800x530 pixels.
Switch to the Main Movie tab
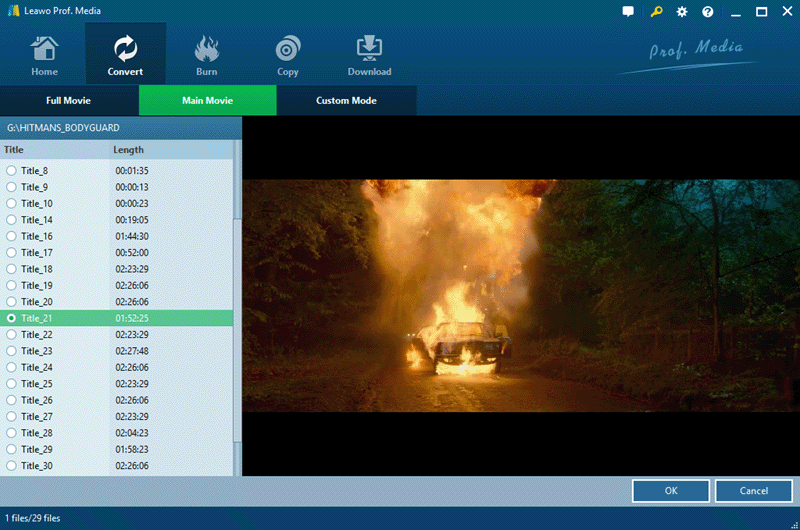point(208,100)
